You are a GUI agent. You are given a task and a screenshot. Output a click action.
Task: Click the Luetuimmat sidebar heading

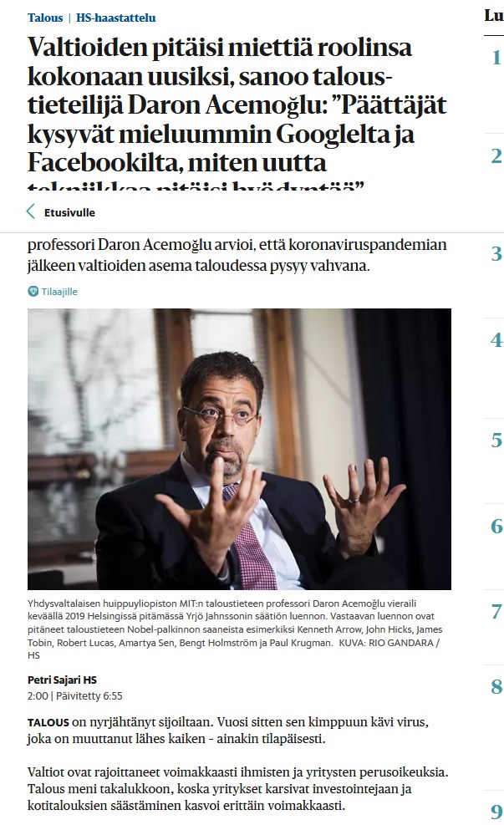coord(494,16)
